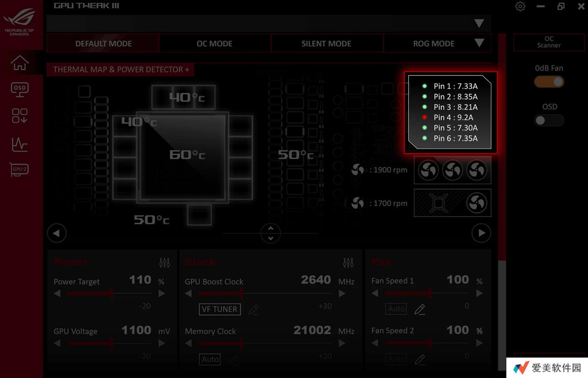
Task: Click the Power Target value 110
Action: [x=140, y=280]
